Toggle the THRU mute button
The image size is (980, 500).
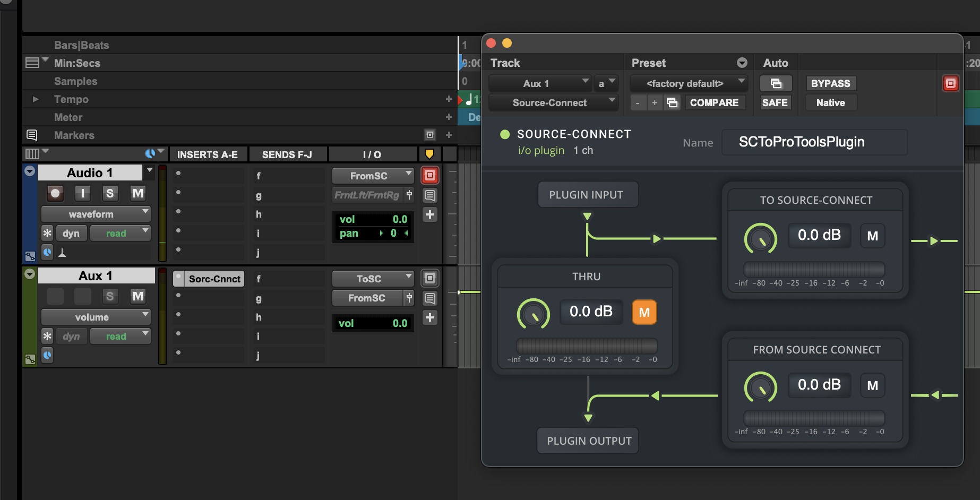tap(644, 312)
